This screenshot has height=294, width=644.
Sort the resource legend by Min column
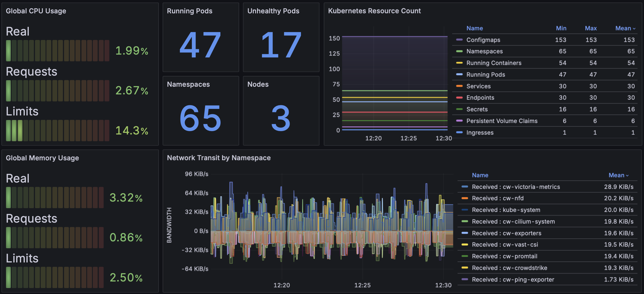(x=561, y=28)
